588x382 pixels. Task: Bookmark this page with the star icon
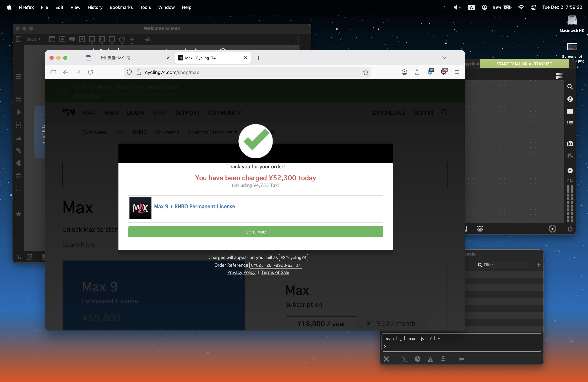(x=365, y=72)
